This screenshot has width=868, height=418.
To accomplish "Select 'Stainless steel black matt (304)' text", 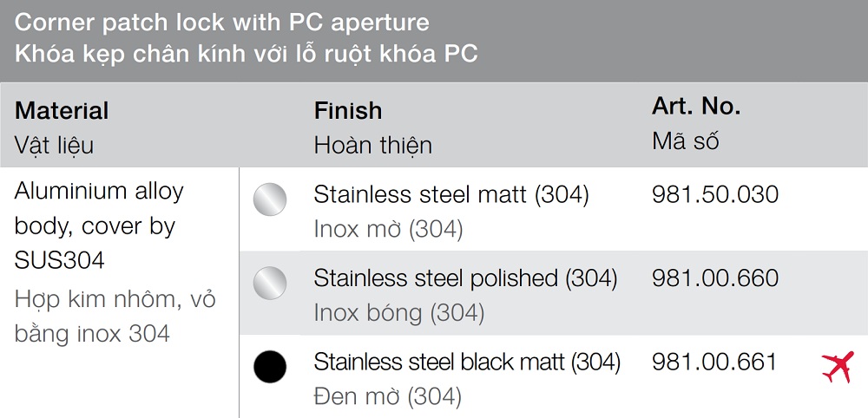I will tap(467, 362).
